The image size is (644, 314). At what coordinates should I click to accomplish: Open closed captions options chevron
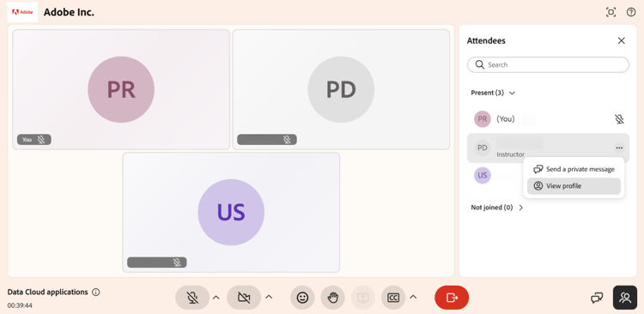[x=413, y=297]
